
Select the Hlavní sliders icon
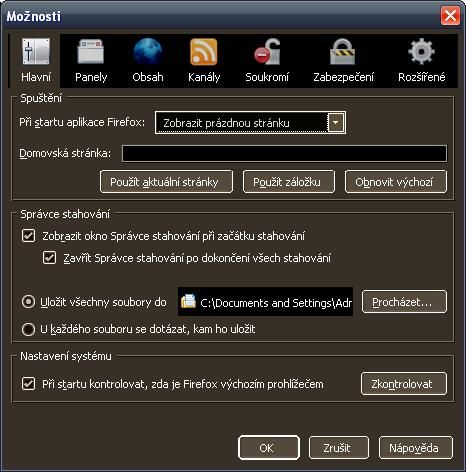pos(36,51)
